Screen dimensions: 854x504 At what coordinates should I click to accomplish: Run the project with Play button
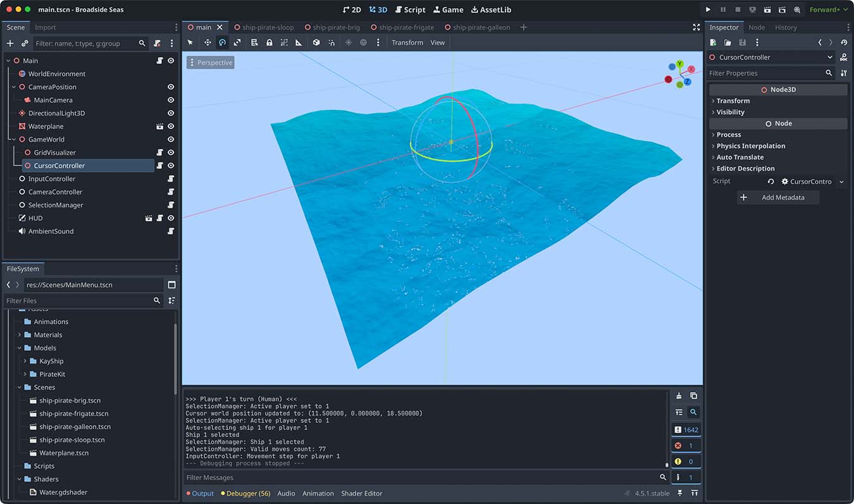pos(708,9)
